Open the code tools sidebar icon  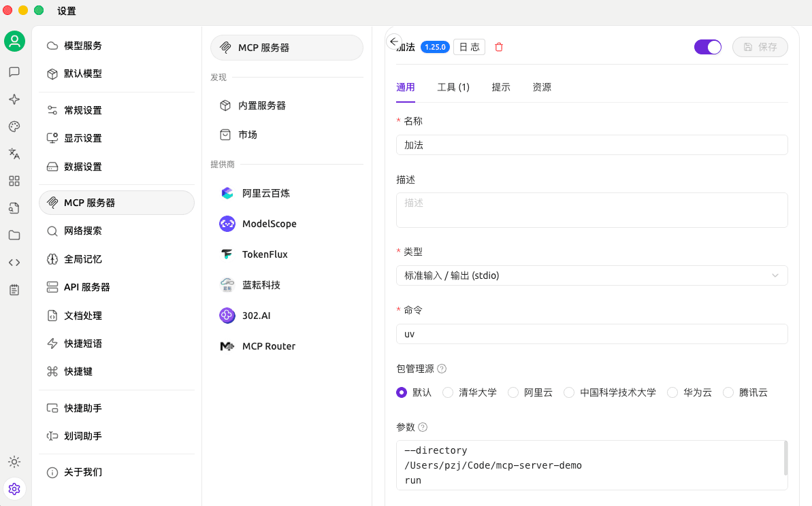coord(14,263)
